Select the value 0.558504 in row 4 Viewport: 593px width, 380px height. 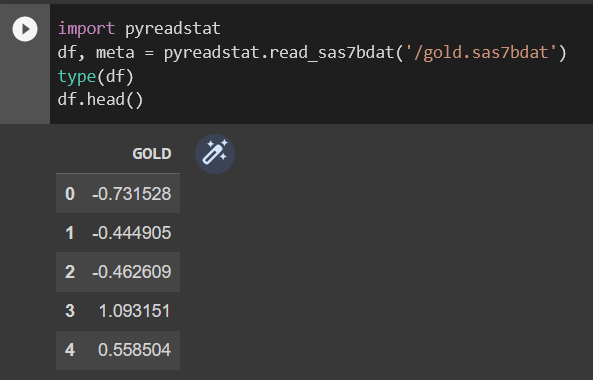coord(134,350)
